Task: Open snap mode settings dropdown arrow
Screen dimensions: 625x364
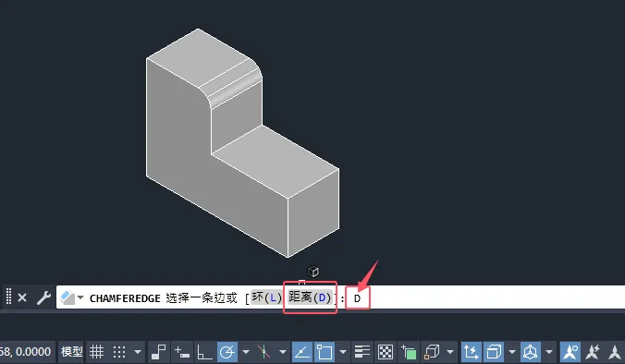Action: click(x=138, y=352)
